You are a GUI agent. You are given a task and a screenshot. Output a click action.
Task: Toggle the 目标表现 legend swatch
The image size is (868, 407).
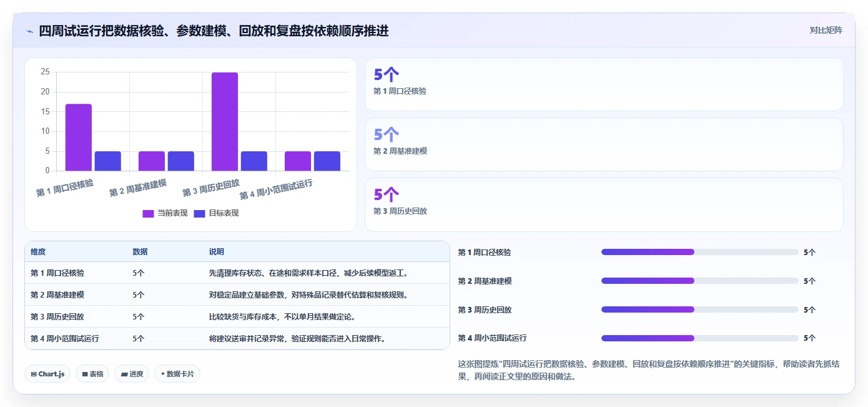click(x=199, y=213)
